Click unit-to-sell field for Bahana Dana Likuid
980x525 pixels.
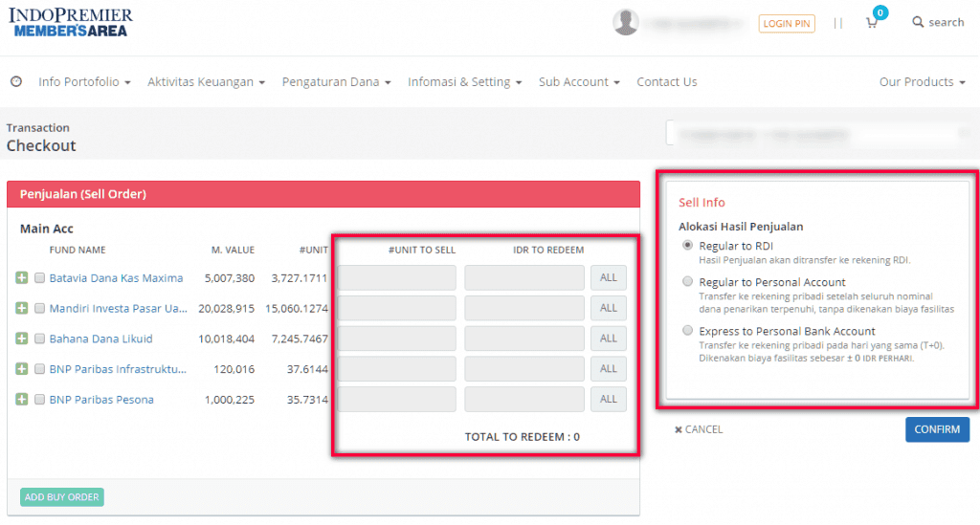point(397,339)
